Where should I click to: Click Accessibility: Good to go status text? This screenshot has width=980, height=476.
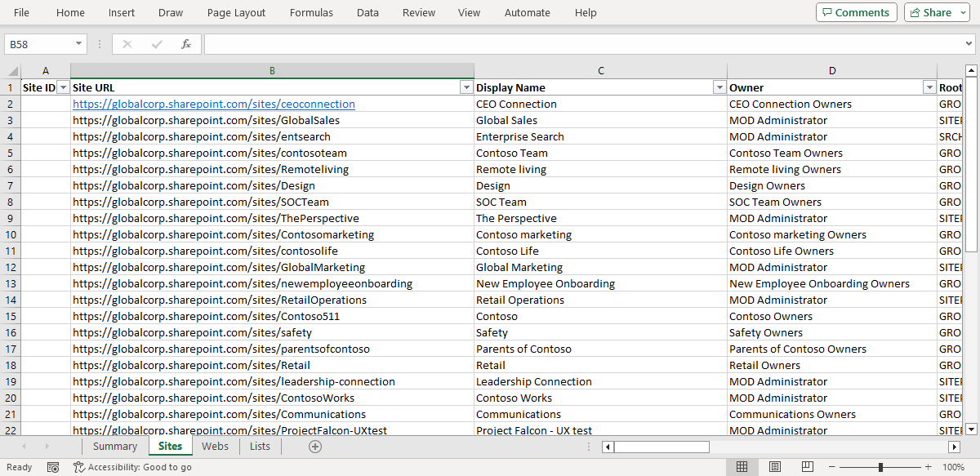click(140, 467)
